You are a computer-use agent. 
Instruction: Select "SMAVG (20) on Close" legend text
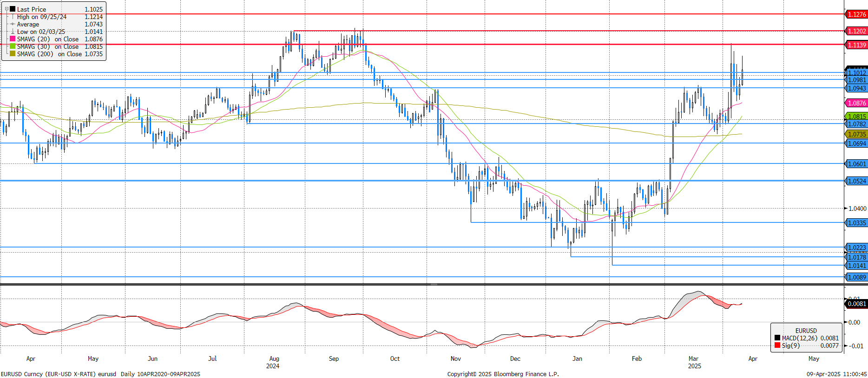pos(48,39)
